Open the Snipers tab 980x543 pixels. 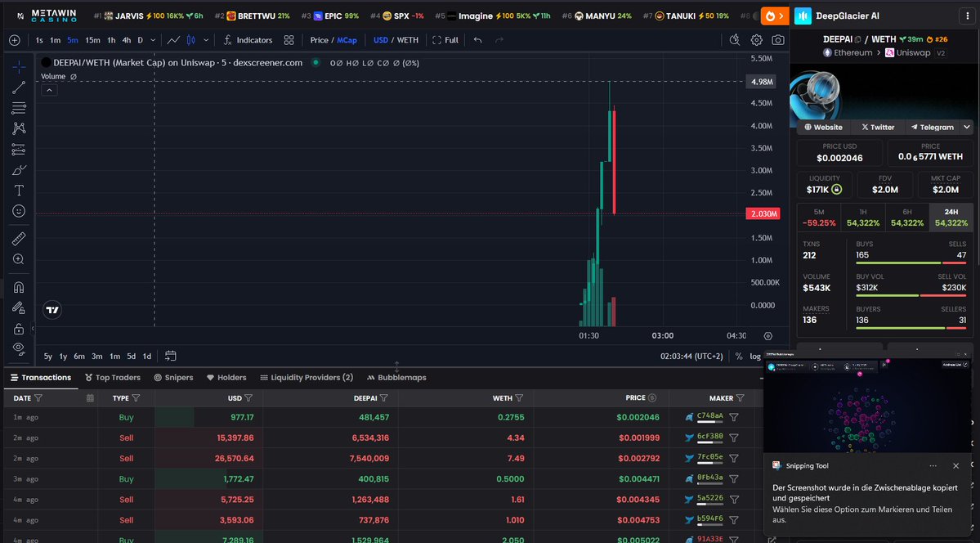[x=173, y=377]
